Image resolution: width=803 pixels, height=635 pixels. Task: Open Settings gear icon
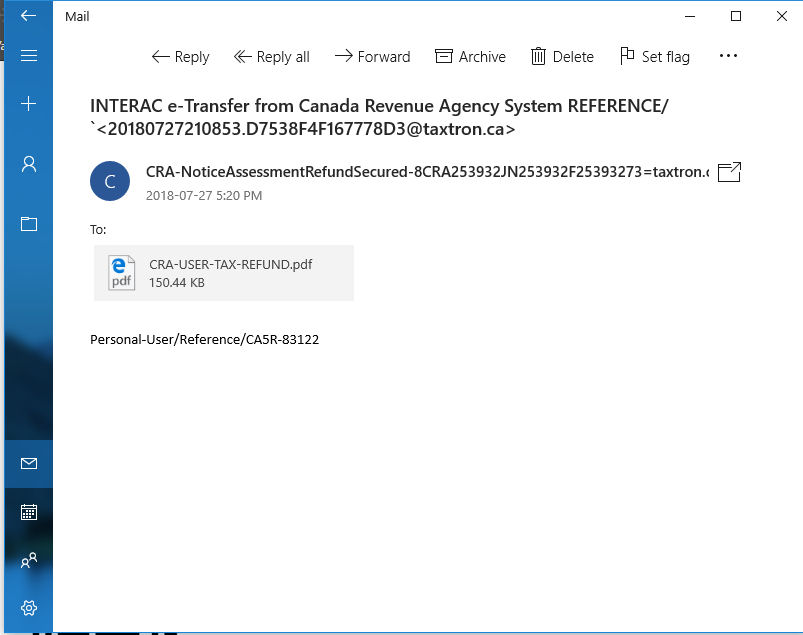click(29, 608)
